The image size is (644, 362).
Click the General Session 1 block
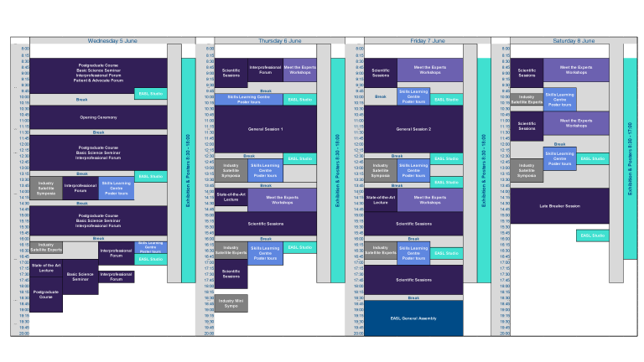click(265, 129)
